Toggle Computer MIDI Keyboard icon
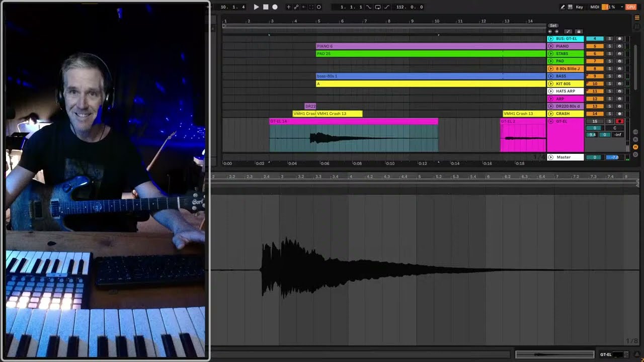The height and width of the screenshot is (362, 644). (570, 7)
